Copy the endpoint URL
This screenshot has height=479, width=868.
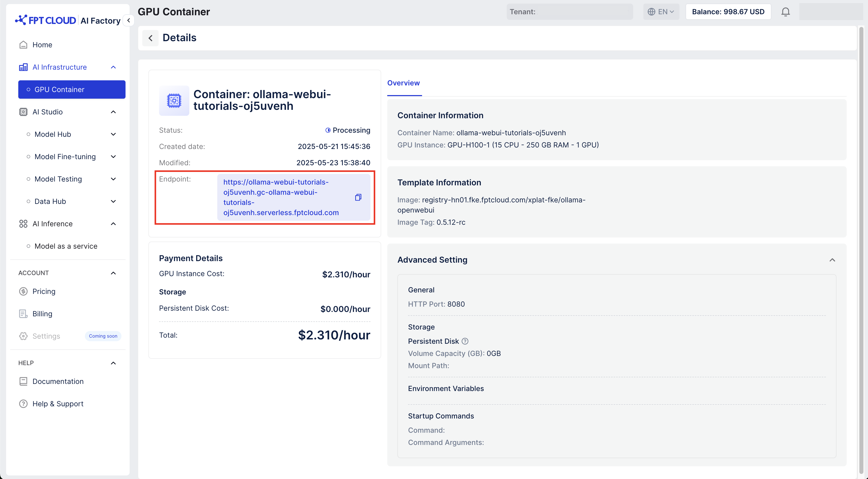point(358,197)
